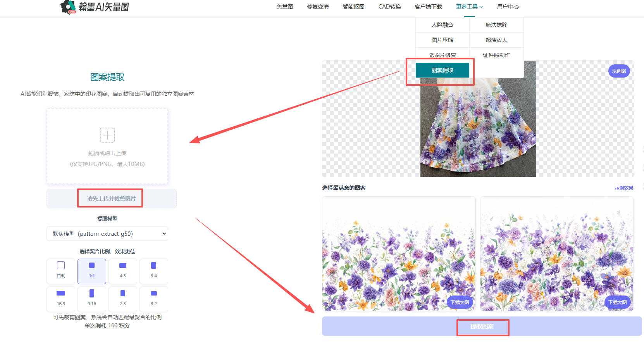Open 图案提取 in the dropdown menu
This screenshot has height=344, width=644.
[443, 70]
